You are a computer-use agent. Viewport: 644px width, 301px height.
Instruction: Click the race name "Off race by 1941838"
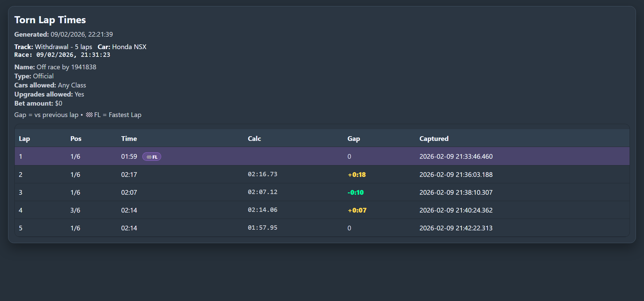[66, 67]
